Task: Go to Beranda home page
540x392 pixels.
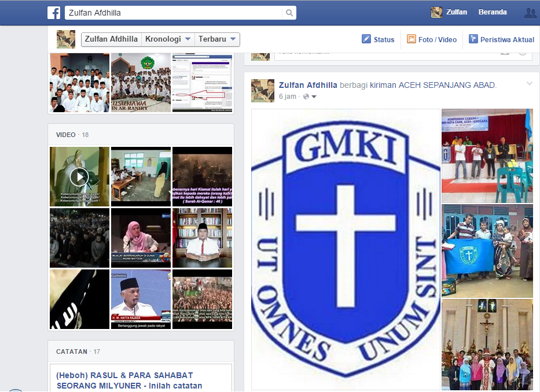Action: click(493, 12)
